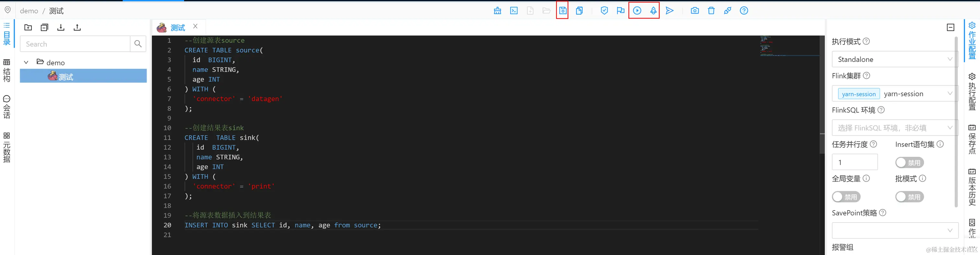Click info icon next to 批模式
Image resolution: width=980 pixels, height=255 pixels.
point(923,178)
